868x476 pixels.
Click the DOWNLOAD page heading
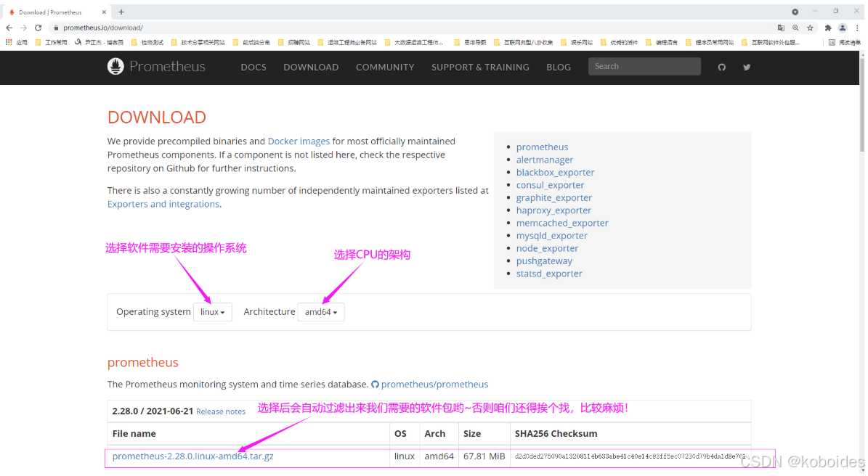(x=157, y=118)
